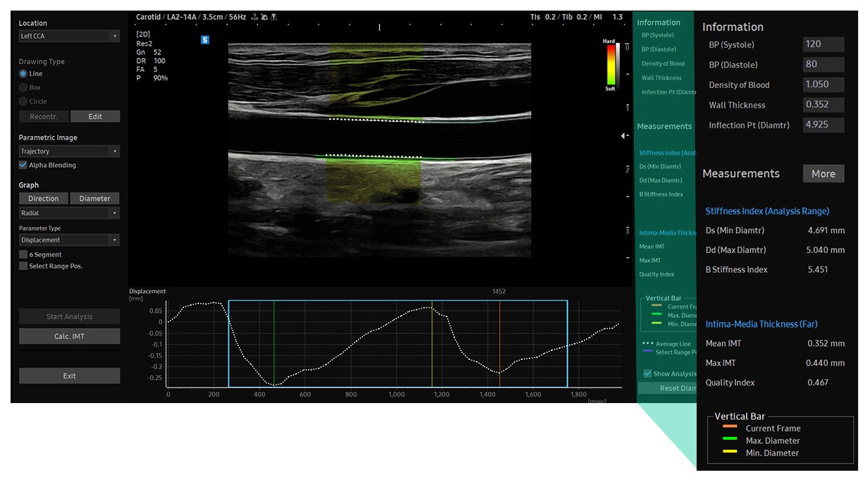Click the Max IMT value 0.440 mm

(x=825, y=364)
